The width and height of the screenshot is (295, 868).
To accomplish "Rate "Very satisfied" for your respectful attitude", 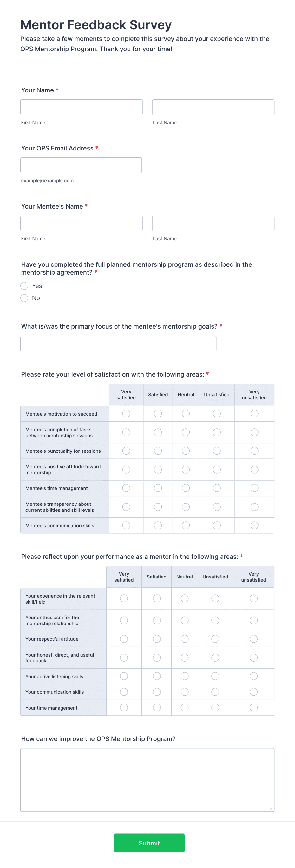I will click(124, 638).
